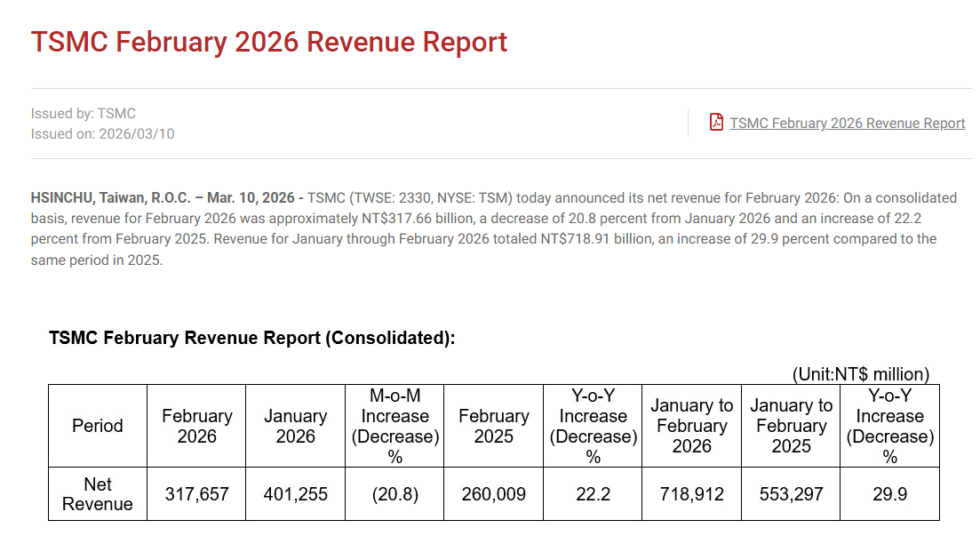Click the 'Issued by: TSMC' text
The image size is (980, 544).
coord(84,113)
